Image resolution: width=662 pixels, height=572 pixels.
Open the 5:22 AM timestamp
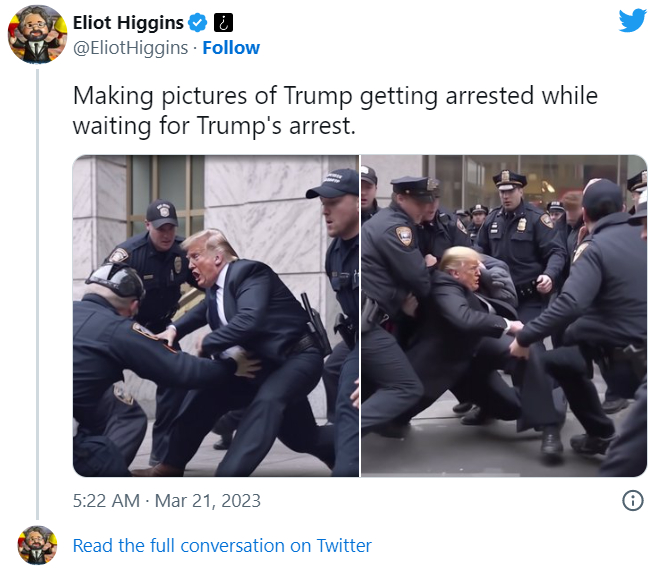point(106,501)
